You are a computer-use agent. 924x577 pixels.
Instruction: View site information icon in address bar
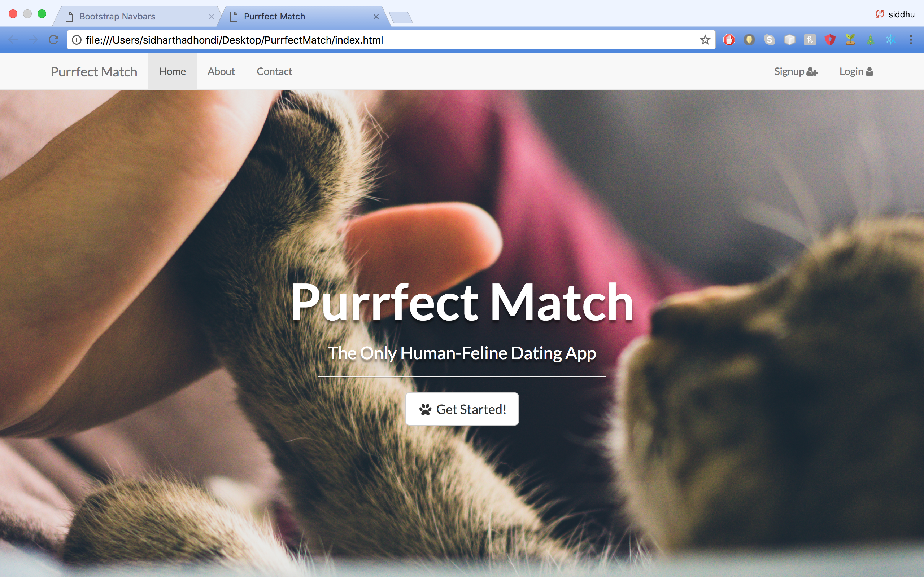coord(77,40)
